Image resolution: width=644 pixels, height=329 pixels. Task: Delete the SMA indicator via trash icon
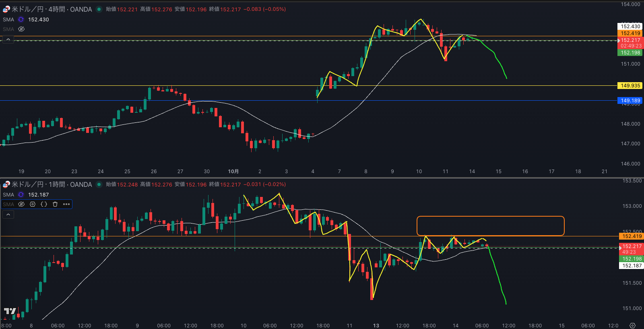[x=55, y=204]
